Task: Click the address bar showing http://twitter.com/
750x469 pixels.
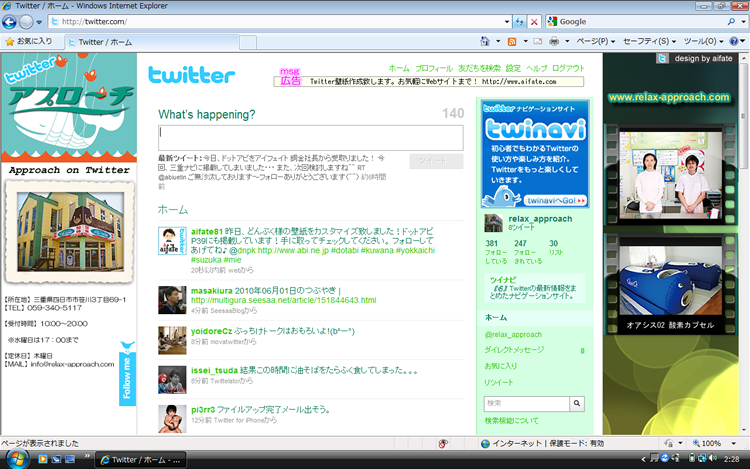Action: [277, 22]
